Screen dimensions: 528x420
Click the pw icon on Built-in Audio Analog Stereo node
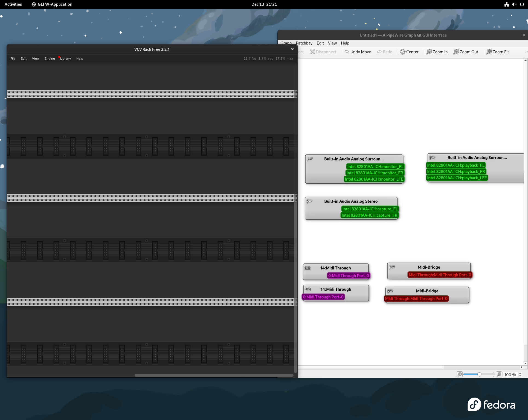click(309, 201)
